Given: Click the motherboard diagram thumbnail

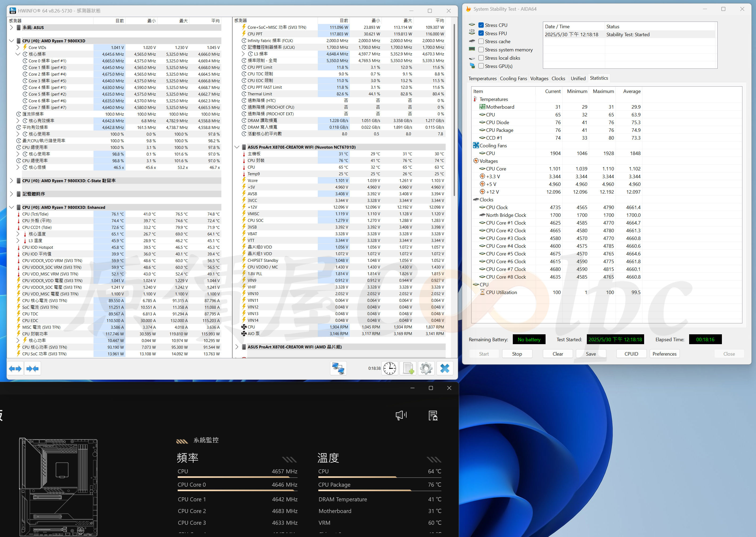Looking at the screenshot, I should click(x=58, y=487).
